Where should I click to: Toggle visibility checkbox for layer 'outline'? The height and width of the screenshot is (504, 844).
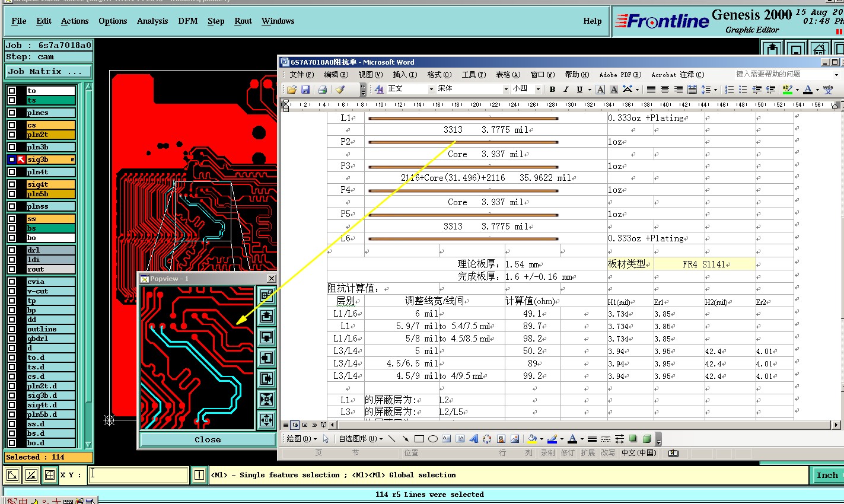tap(12, 329)
